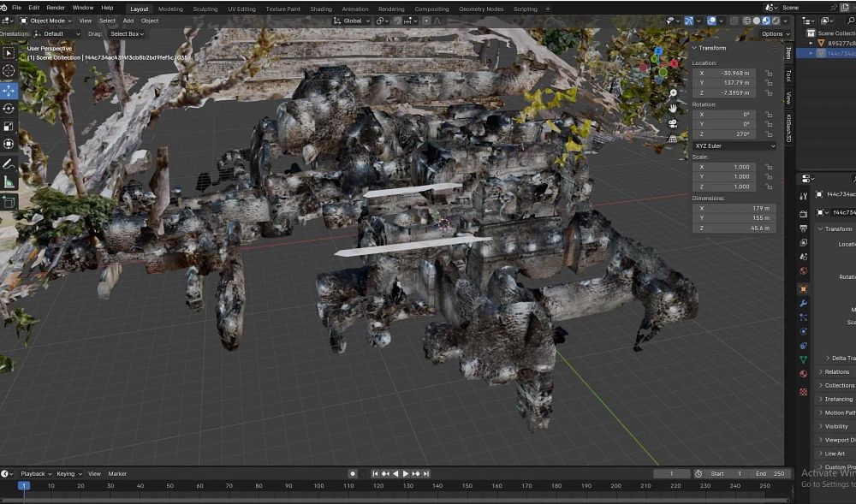
Task: Open the Render menu
Action: point(56,8)
